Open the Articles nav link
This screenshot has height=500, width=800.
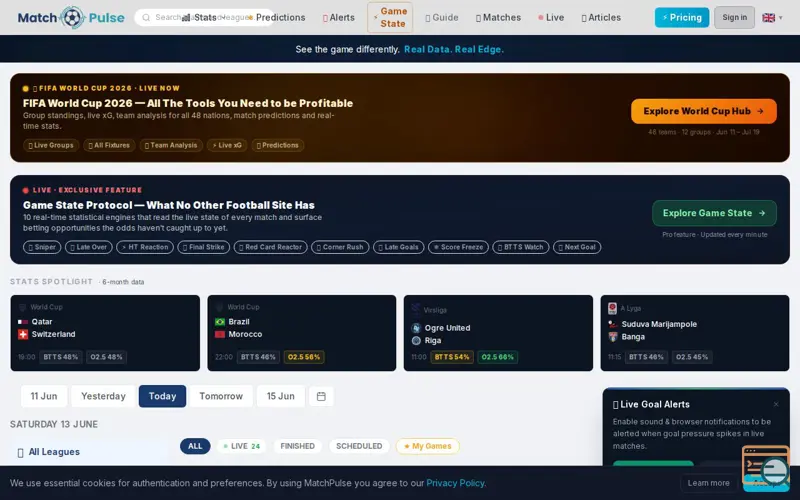click(x=601, y=18)
